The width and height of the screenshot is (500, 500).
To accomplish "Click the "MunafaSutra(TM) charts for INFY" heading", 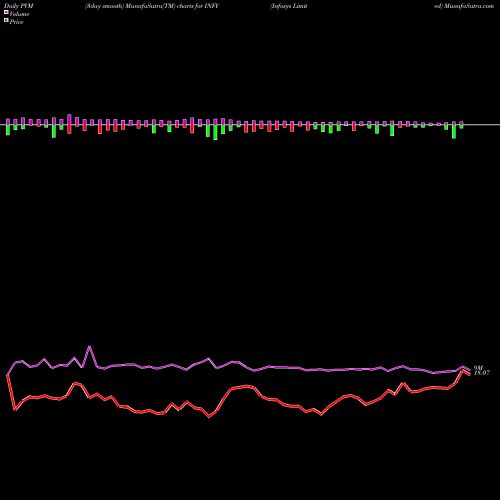I will pos(172,6).
